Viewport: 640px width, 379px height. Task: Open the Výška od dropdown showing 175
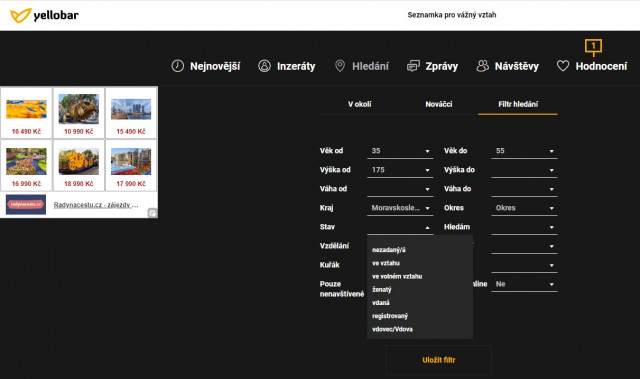click(x=400, y=170)
